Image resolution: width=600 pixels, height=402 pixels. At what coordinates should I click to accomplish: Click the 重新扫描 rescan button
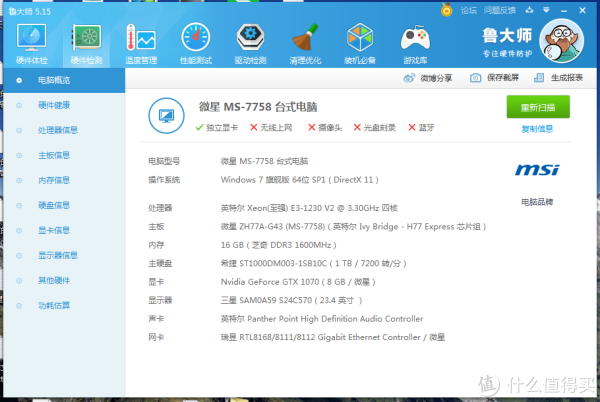tap(538, 107)
